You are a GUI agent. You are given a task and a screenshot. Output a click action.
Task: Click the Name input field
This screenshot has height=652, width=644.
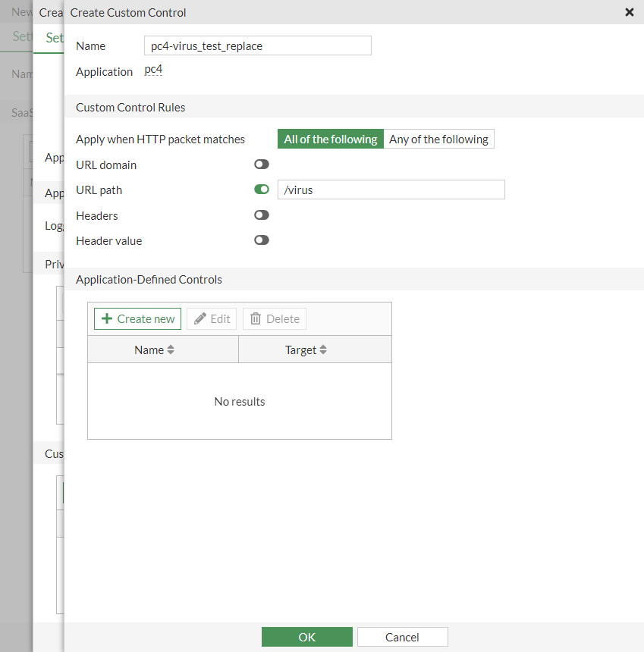pos(257,45)
